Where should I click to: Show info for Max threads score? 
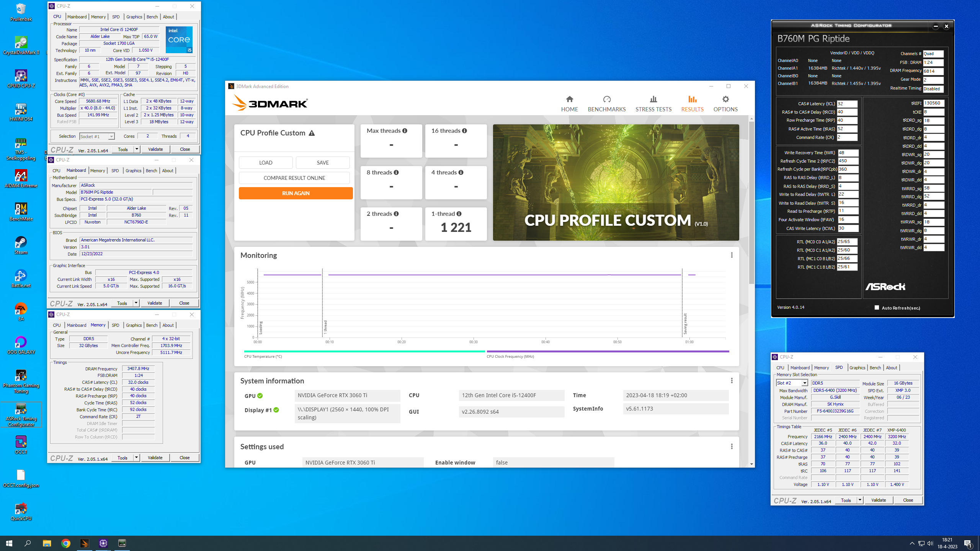coord(405,130)
